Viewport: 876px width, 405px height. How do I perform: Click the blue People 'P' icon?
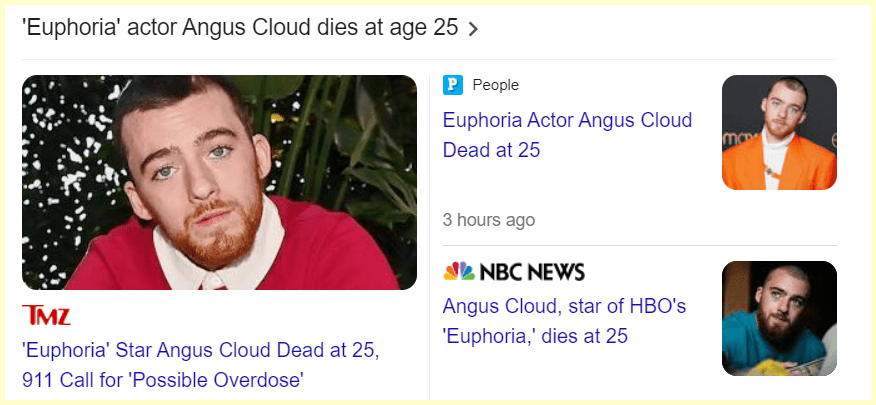[453, 85]
